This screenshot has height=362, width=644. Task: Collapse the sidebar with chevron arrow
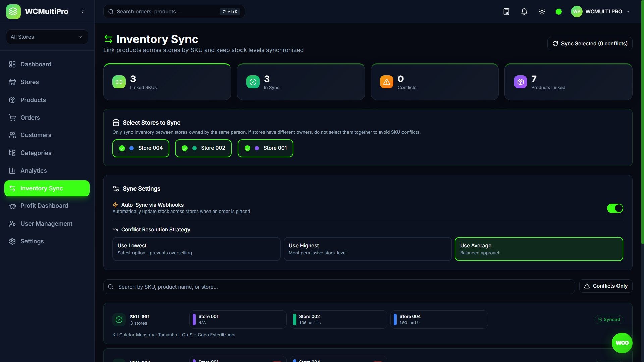[x=83, y=12]
